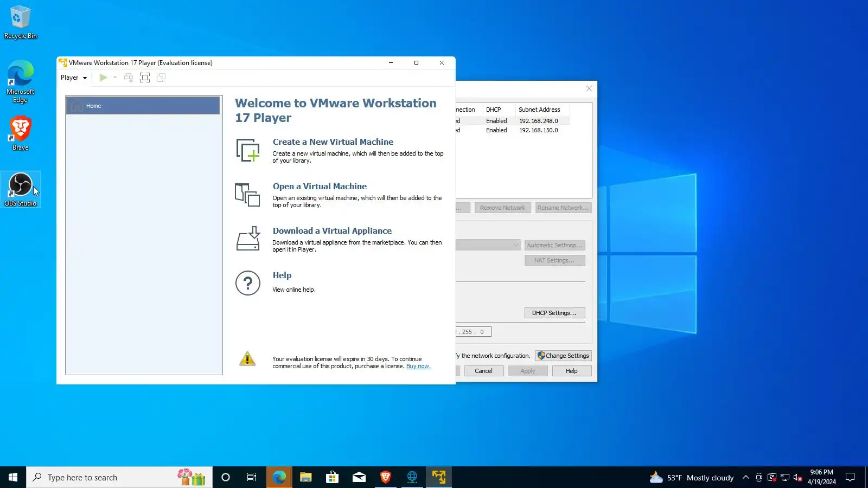Open the weather widget showing 53°F
The height and width of the screenshot is (488, 868).
pos(692,477)
